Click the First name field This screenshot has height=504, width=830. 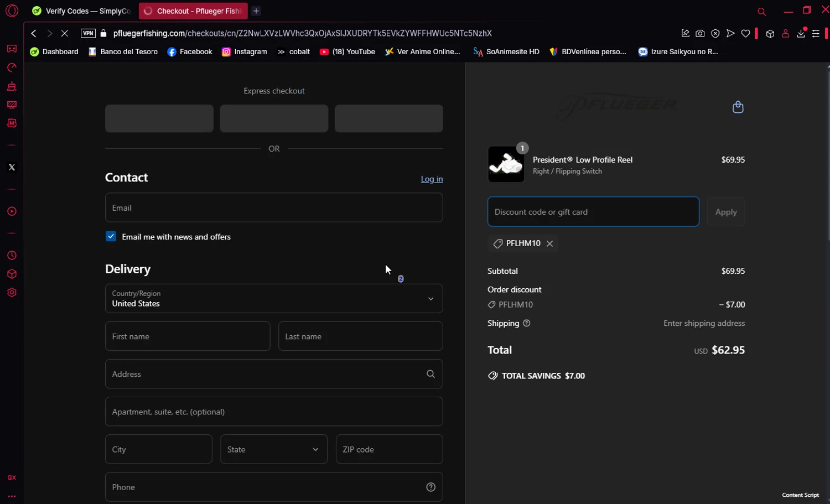coord(188,336)
